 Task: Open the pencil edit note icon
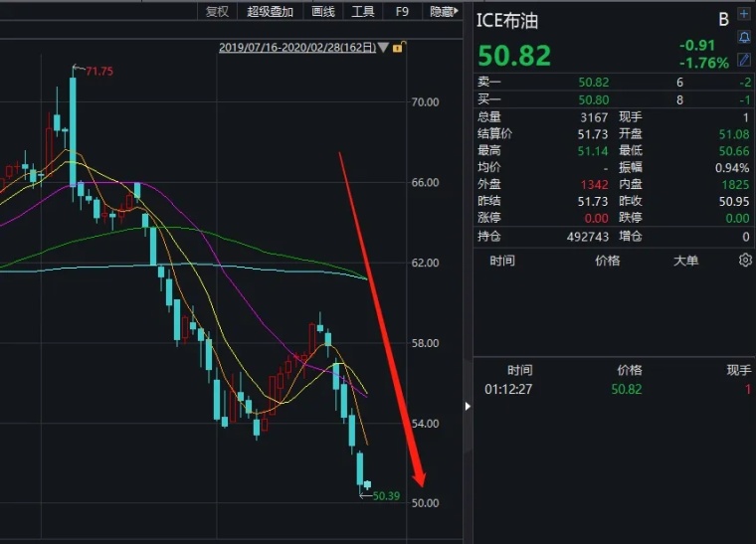click(744, 61)
